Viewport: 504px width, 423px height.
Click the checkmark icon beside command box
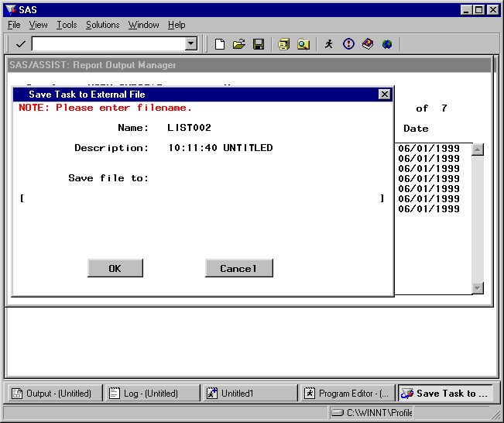(20, 44)
